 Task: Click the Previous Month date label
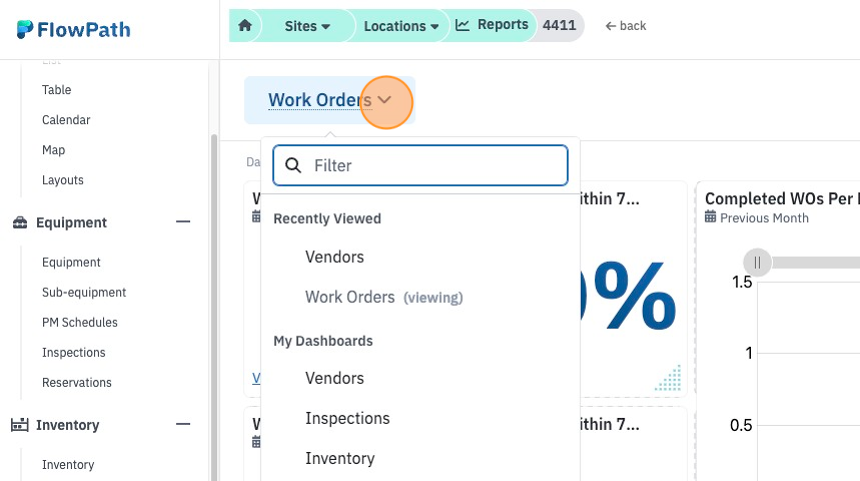pyautogui.click(x=764, y=218)
